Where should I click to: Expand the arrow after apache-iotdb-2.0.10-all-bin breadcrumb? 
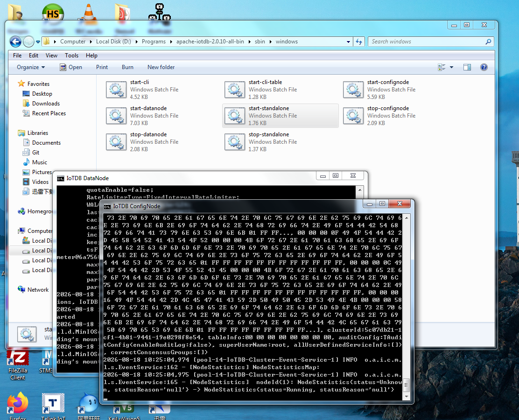pos(250,42)
